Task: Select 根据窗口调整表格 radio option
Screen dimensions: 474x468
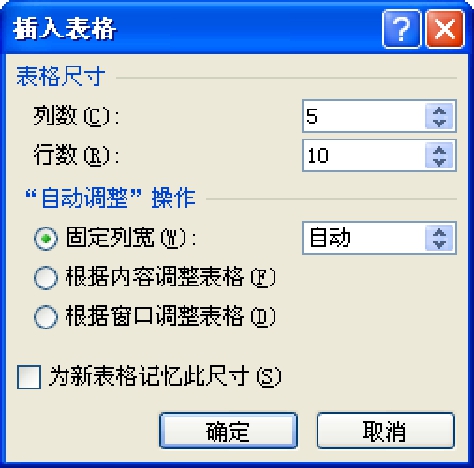Action: 46,317
